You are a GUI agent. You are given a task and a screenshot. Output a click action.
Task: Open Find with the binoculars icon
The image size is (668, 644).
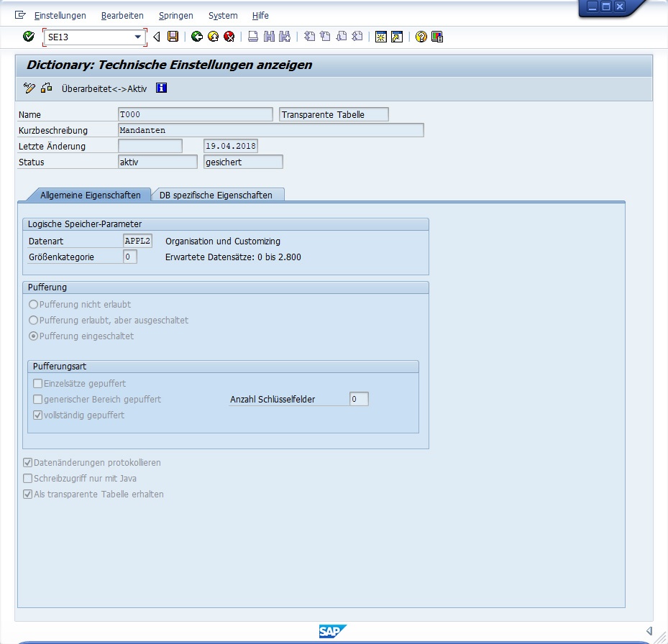coord(269,37)
